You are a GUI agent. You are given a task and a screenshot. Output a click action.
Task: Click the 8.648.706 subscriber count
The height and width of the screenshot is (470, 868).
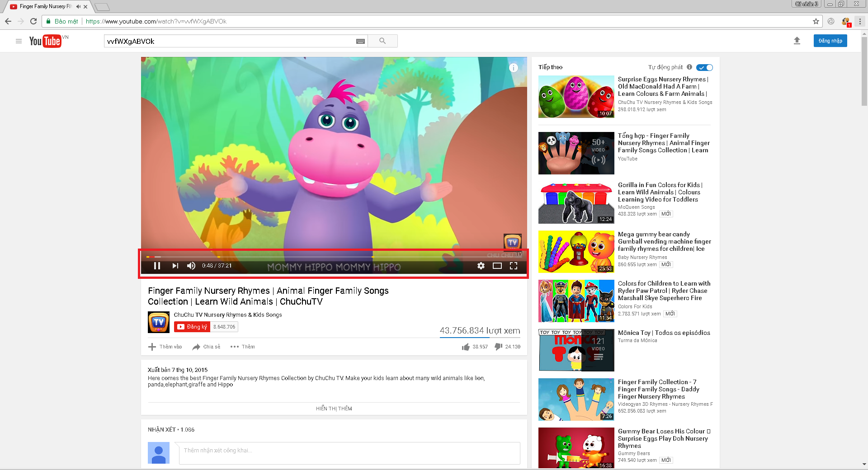pyautogui.click(x=224, y=327)
